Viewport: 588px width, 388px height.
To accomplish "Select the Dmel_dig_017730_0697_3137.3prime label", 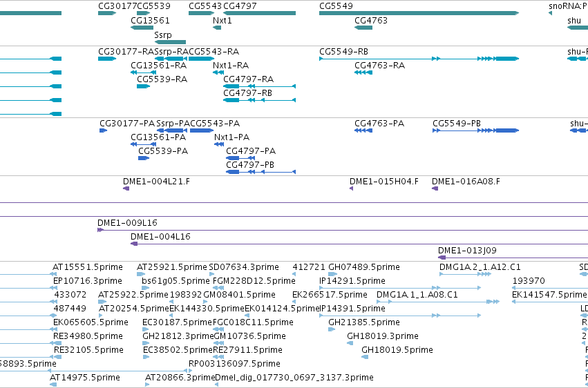I will pos(294,378).
